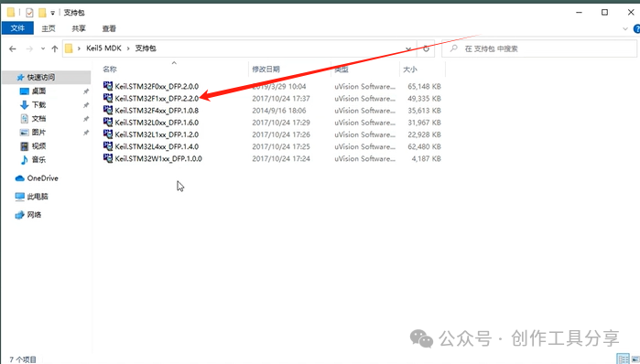
Task: Sort by 名称 column header
Action: click(x=109, y=70)
